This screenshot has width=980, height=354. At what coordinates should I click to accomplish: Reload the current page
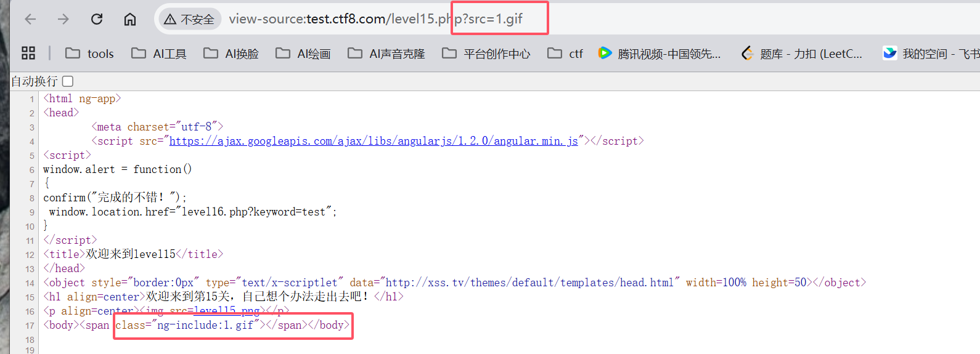(x=97, y=19)
